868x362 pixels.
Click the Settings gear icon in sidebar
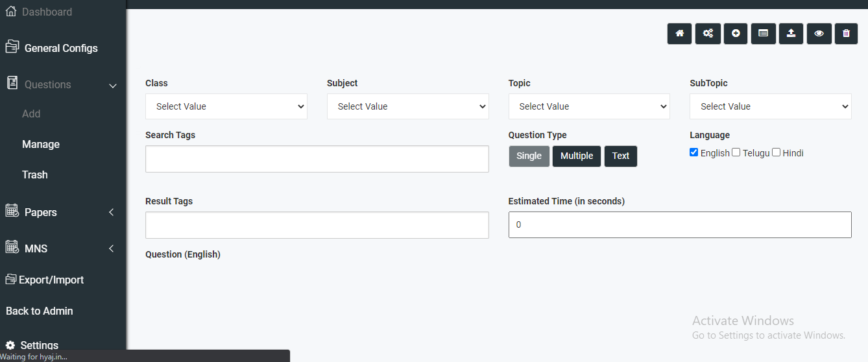[10, 345]
